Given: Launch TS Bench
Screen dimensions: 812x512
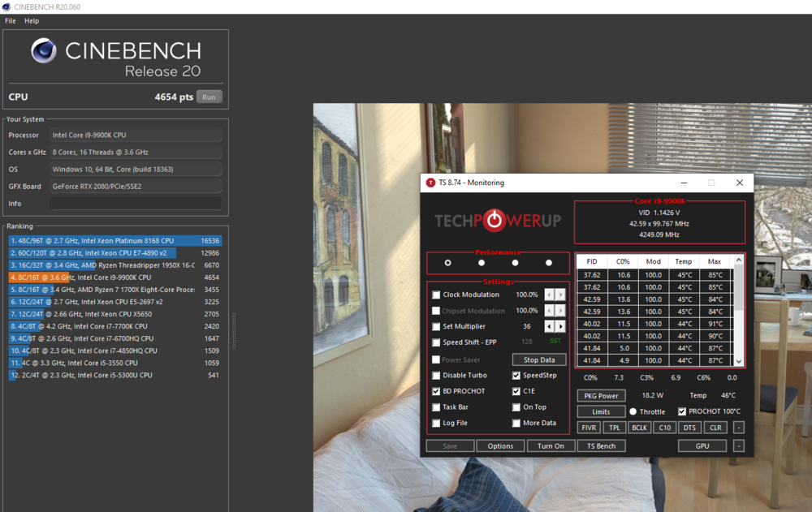Looking at the screenshot, I should [x=601, y=445].
